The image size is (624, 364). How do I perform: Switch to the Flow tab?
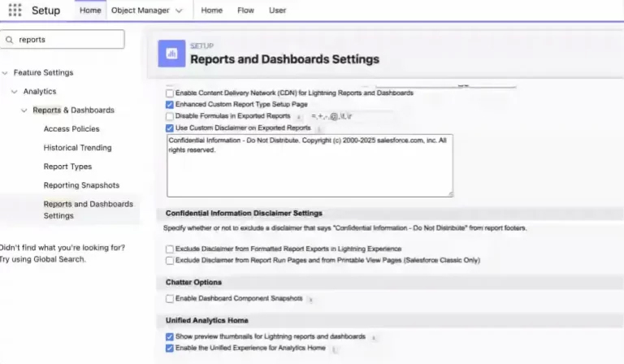tap(245, 11)
